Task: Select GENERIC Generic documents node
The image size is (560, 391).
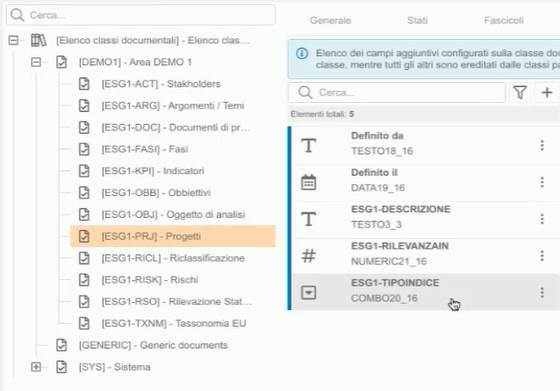Action: [x=153, y=345]
